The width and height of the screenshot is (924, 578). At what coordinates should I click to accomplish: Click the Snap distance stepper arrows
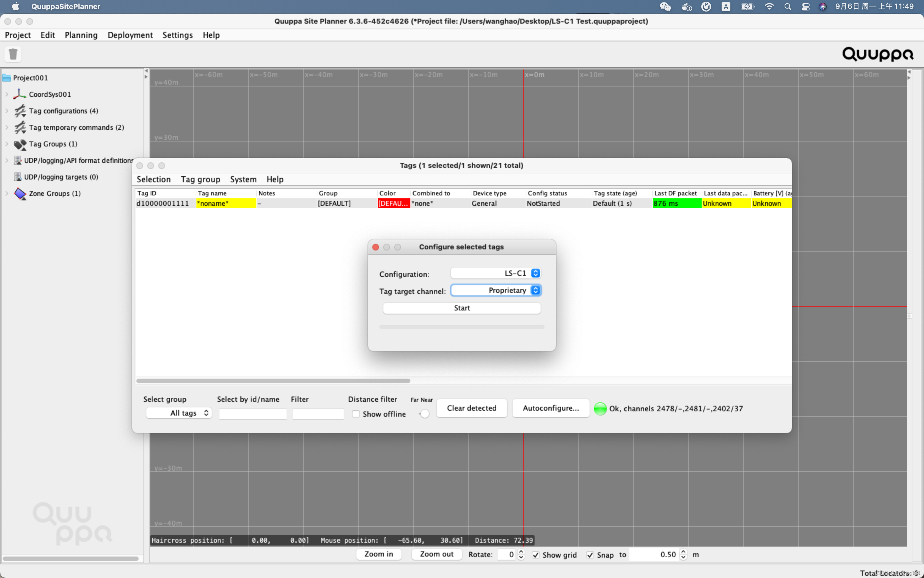click(x=683, y=555)
